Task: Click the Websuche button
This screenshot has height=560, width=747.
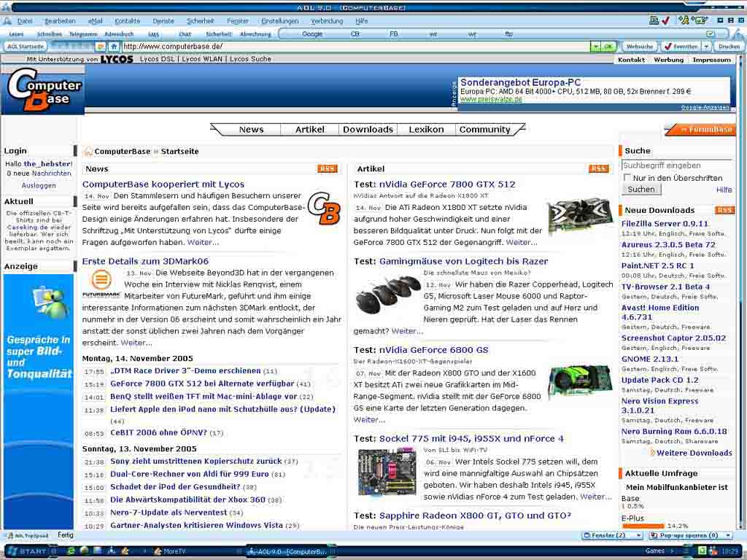Action: click(639, 47)
